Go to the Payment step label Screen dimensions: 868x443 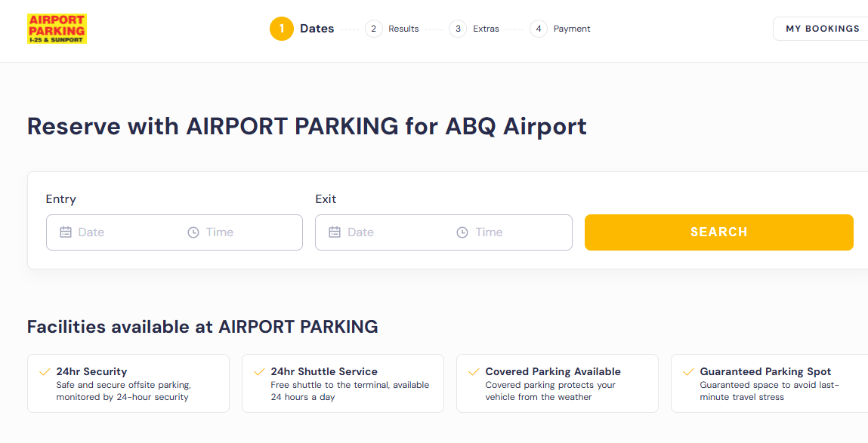click(x=572, y=29)
